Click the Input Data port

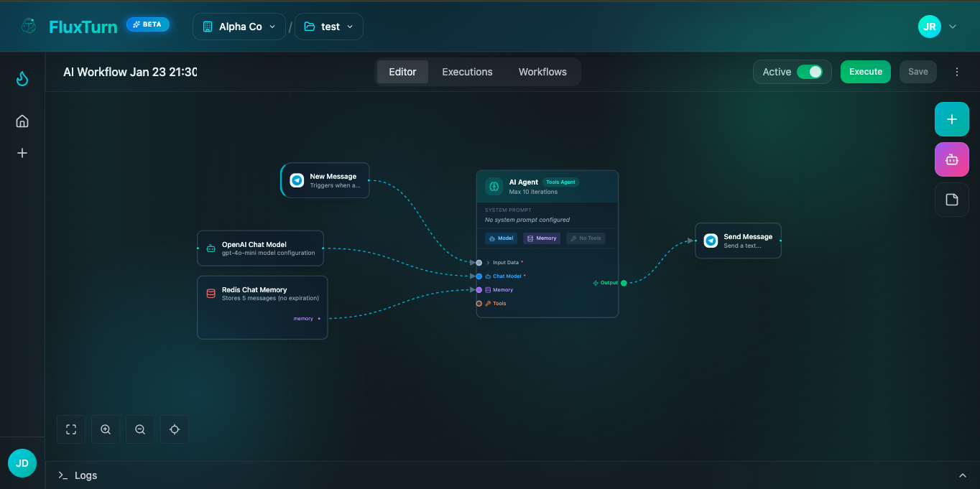[479, 263]
